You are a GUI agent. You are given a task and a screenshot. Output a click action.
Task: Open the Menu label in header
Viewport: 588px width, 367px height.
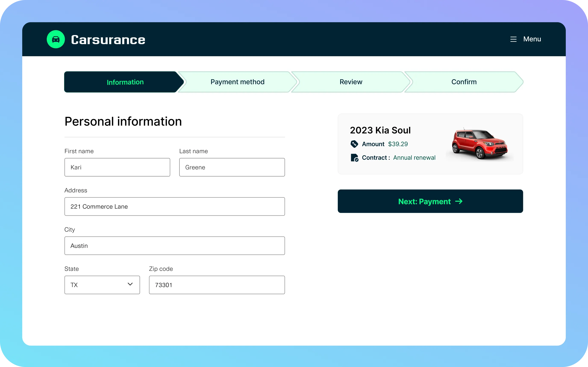click(532, 39)
